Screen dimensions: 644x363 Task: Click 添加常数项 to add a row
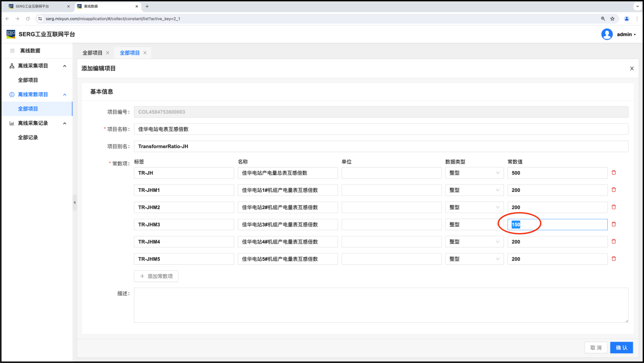[156, 276]
